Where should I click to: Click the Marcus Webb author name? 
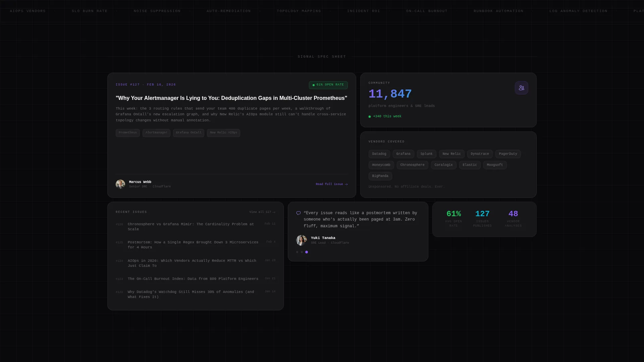coord(140,182)
